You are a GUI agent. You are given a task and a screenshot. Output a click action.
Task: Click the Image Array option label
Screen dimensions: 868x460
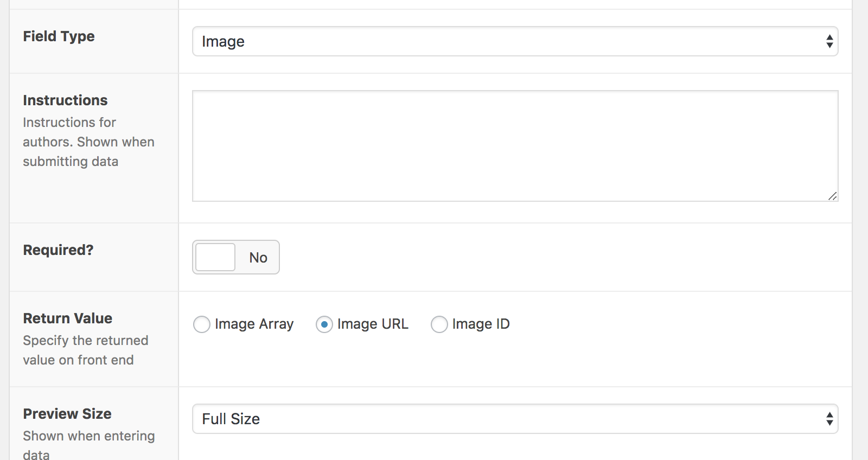pyautogui.click(x=254, y=324)
